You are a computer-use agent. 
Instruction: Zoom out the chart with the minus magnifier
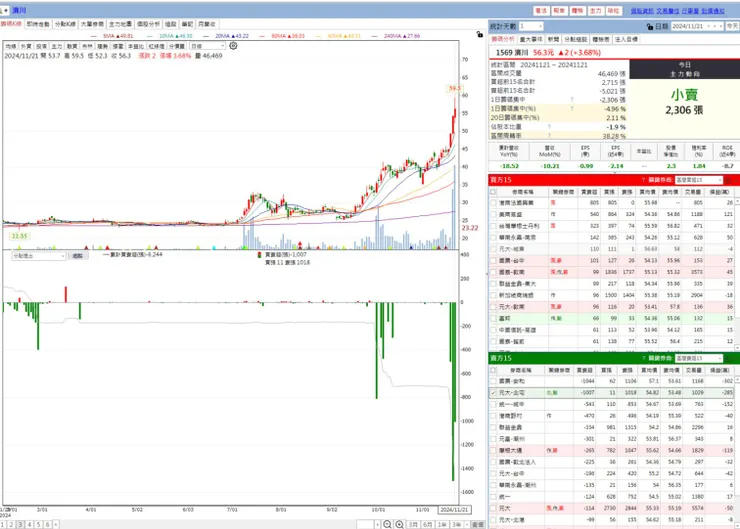coord(387,524)
